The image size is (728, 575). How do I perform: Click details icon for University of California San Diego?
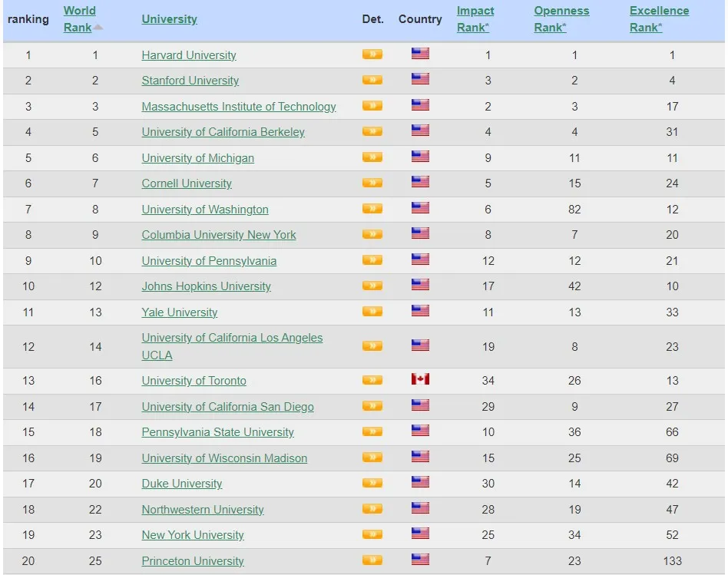coord(372,406)
